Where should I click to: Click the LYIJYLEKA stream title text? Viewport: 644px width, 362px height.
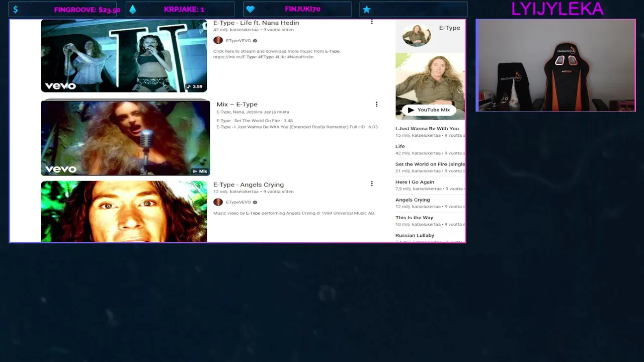557,9
